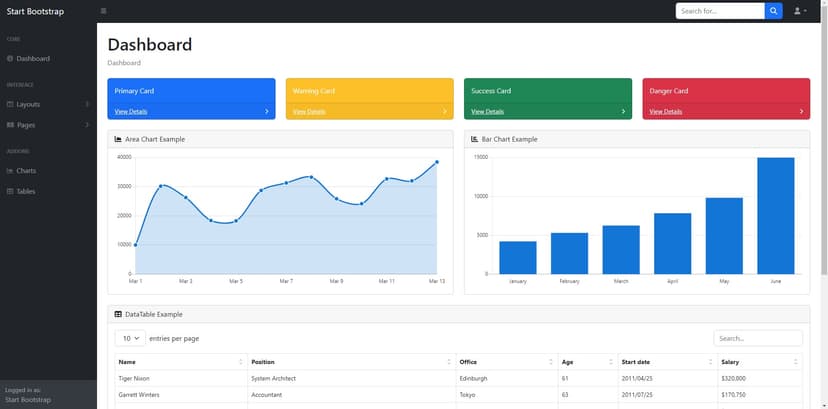Expand the Pages sidebar menu
828x409 pixels.
tap(48, 125)
